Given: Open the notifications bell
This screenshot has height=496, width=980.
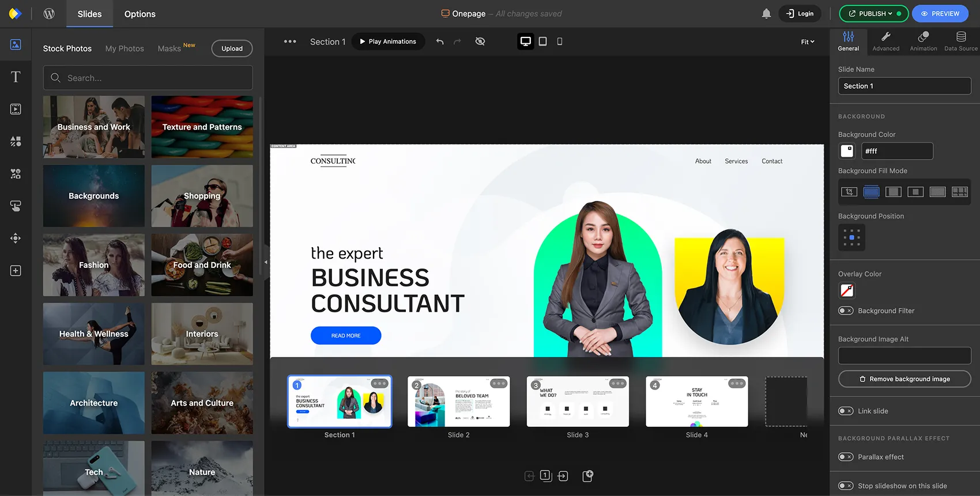Looking at the screenshot, I should click(x=766, y=14).
